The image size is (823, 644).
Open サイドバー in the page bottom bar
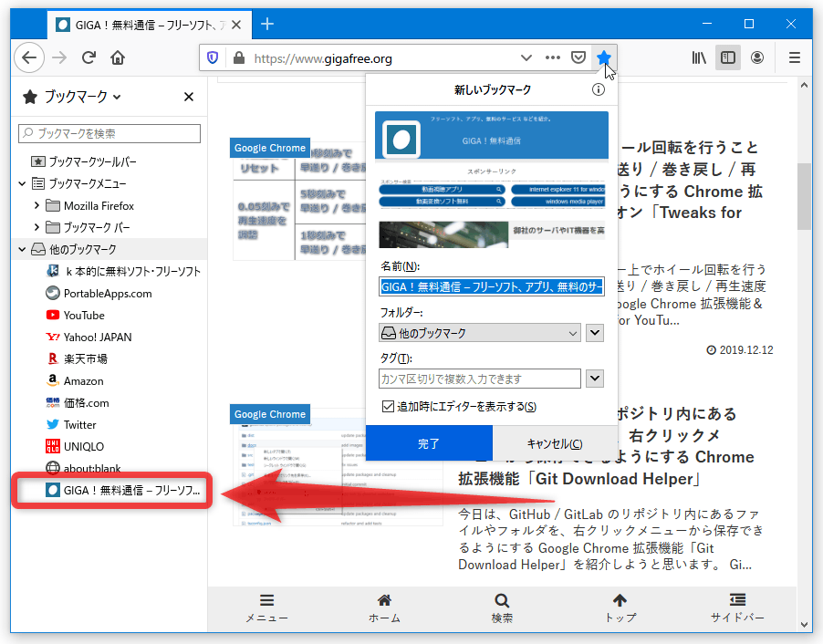point(737,608)
